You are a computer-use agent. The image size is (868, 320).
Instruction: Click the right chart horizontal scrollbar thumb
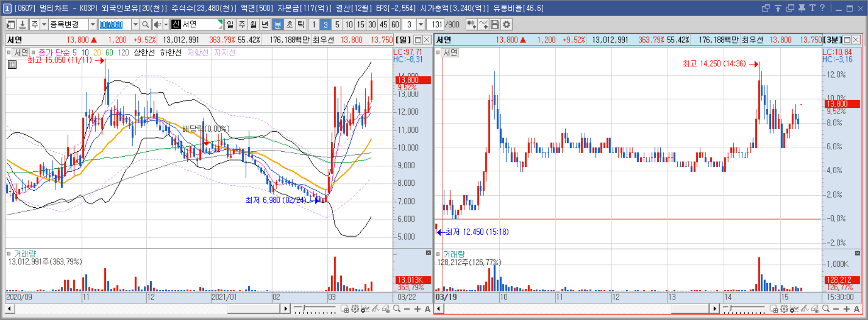(x=690, y=309)
